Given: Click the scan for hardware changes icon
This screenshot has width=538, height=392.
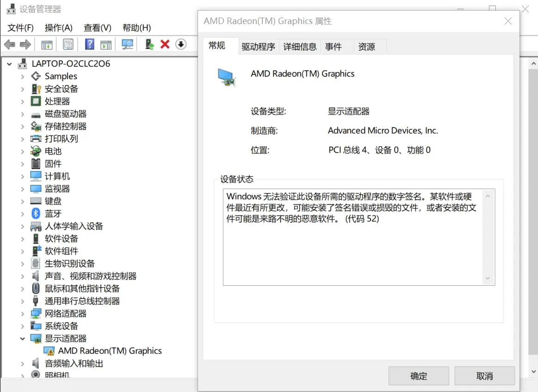Looking at the screenshot, I should click(127, 44).
